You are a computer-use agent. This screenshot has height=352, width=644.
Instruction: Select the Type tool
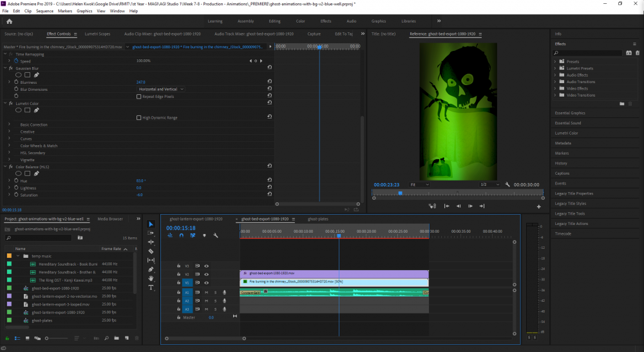click(151, 288)
